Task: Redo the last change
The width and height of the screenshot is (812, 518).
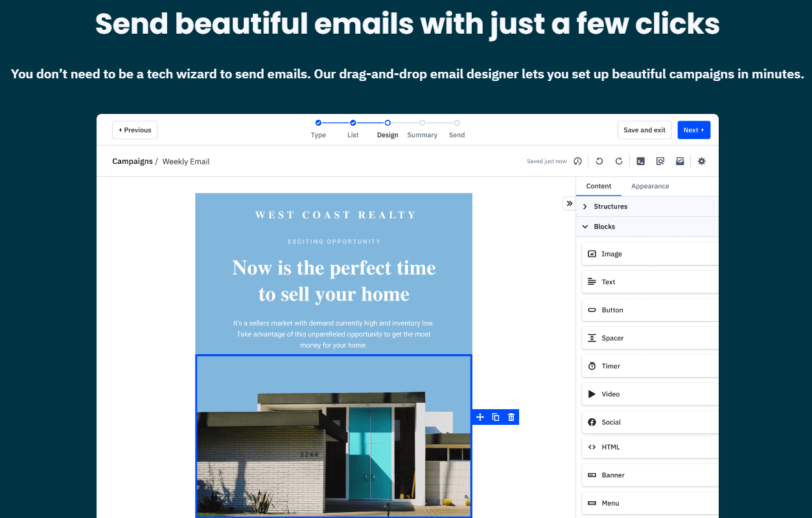Action: coord(618,161)
